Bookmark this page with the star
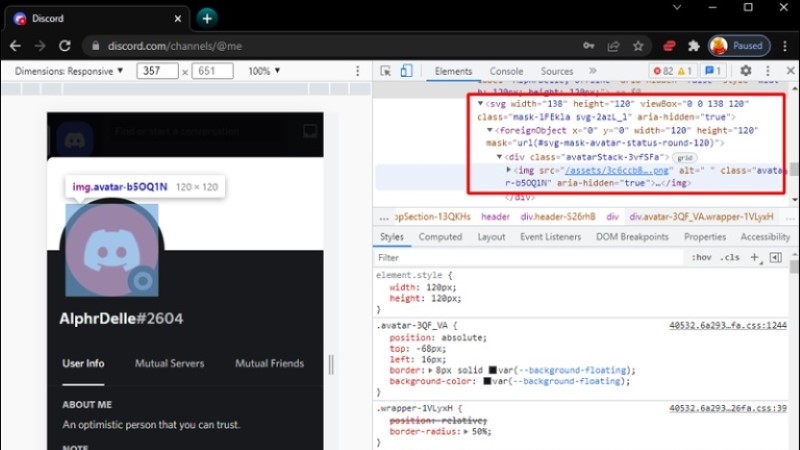 638,46
